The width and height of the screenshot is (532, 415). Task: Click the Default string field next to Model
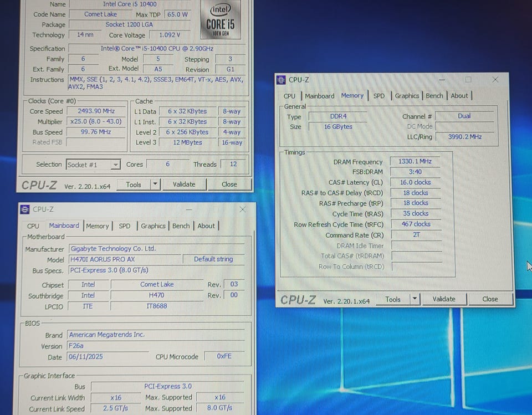213,259
